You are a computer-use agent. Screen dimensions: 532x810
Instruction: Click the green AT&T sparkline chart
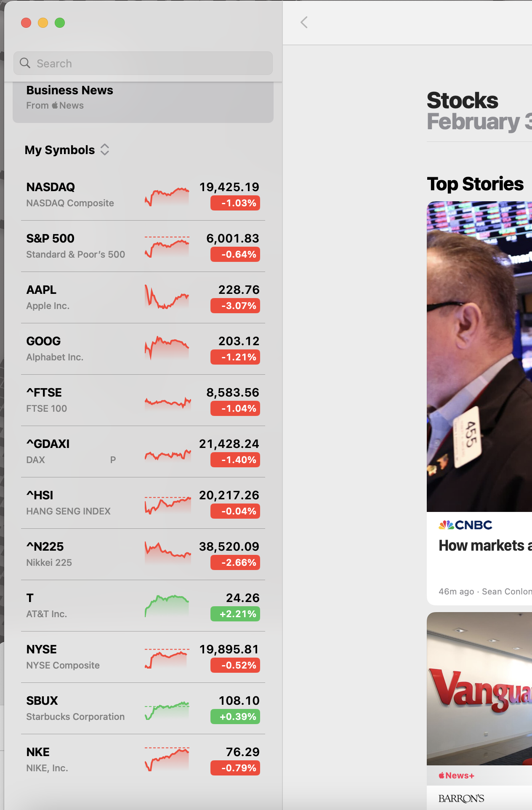pyautogui.click(x=166, y=605)
